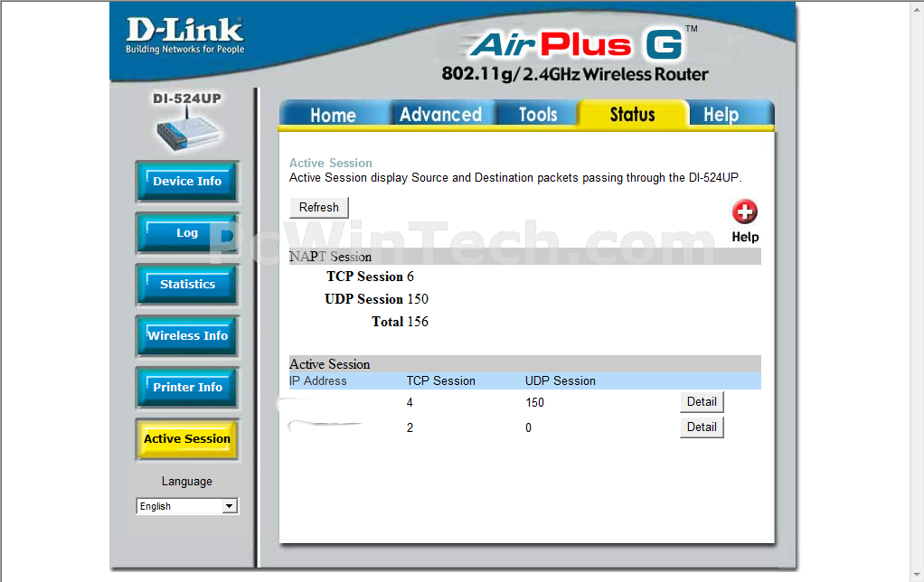Click the red Help plus icon
Image resolution: width=924 pixels, height=582 pixels.
(x=745, y=212)
